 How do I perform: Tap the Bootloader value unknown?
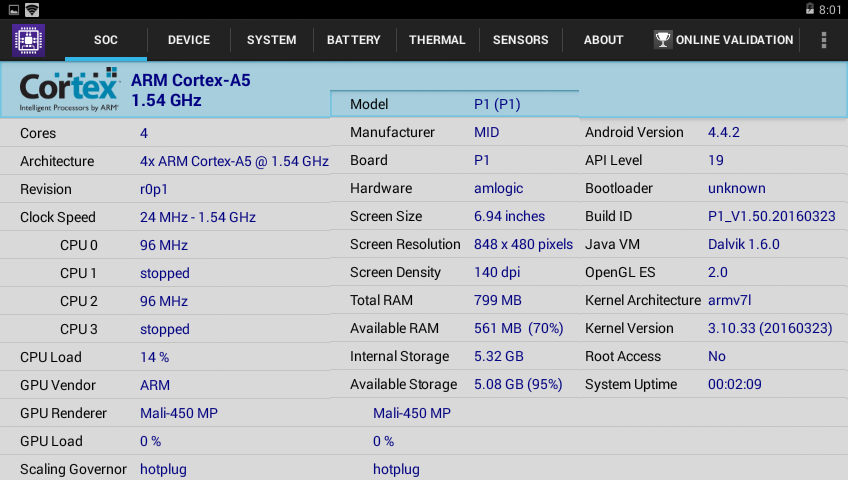click(x=737, y=189)
